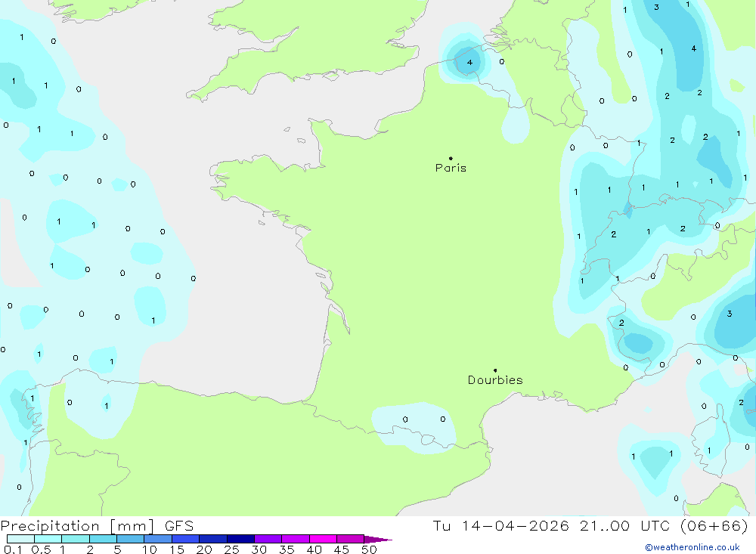The image size is (756, 554).
Task: Open the weatheronline.co.uk link
Action: pyautogui.click(x=692, y=547)
